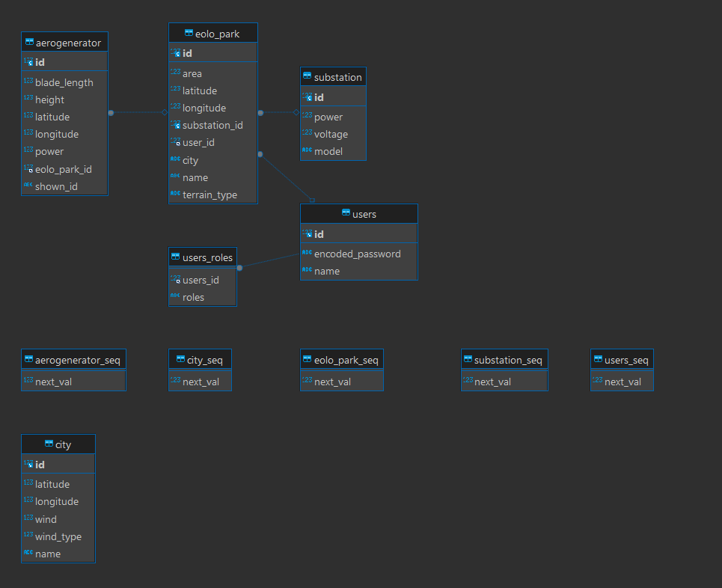This screenshot has height=588, width=722.
Task: Select the eolo_park_id column
Action: pyautogui.click(x=64, y=169)
